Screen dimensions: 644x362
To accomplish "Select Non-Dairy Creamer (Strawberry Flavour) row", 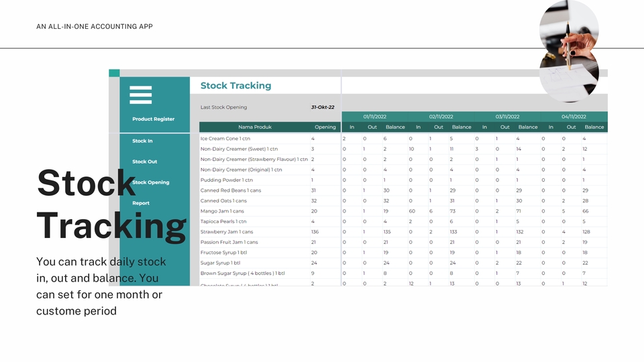I will tap(254, 160).
